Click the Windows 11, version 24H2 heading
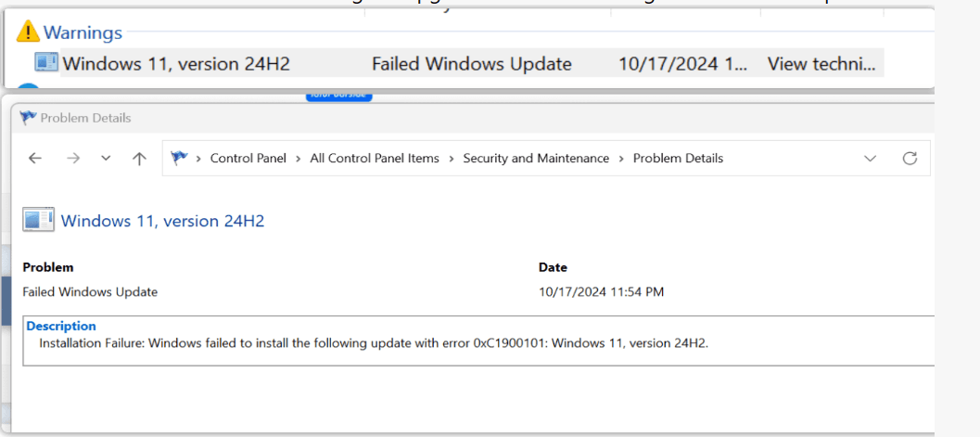This screenshot has height=437, width=980. pos(162,221)
